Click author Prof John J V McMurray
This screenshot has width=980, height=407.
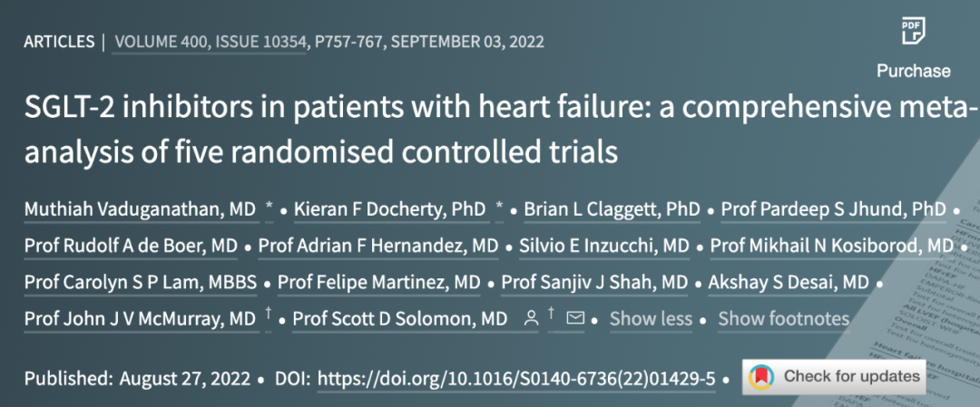[x=141, y=319]
